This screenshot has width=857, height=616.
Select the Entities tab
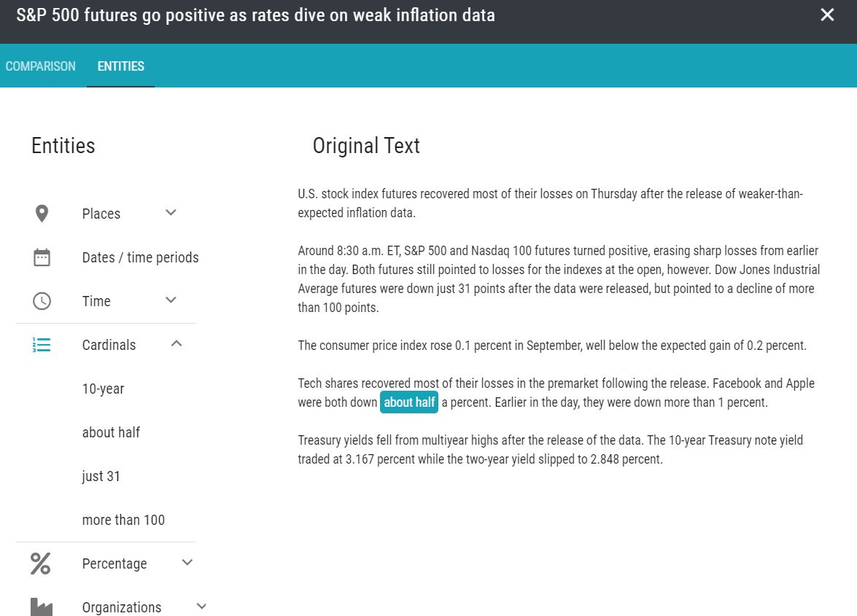(x=121, y=66)
